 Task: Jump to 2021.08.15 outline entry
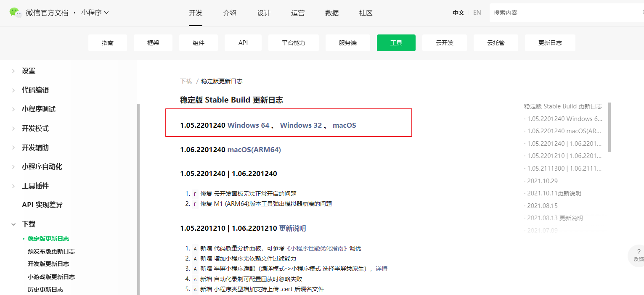[x=542, y=206]
